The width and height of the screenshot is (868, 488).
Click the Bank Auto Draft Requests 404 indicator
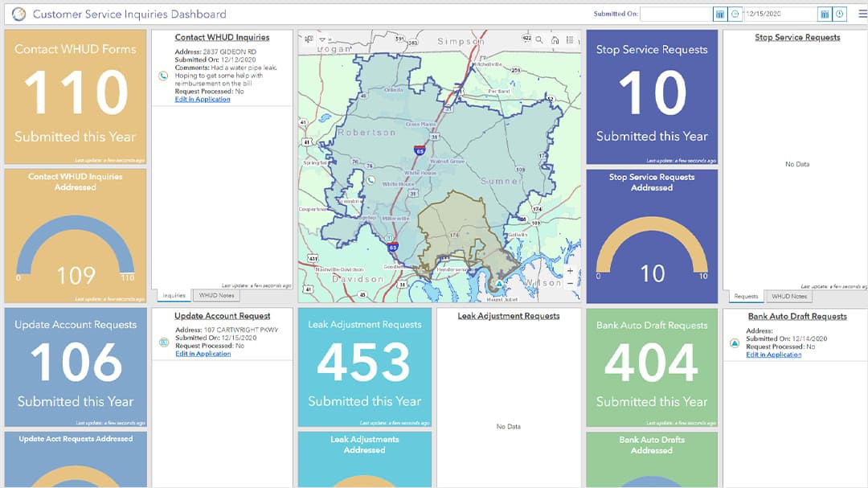652,367
